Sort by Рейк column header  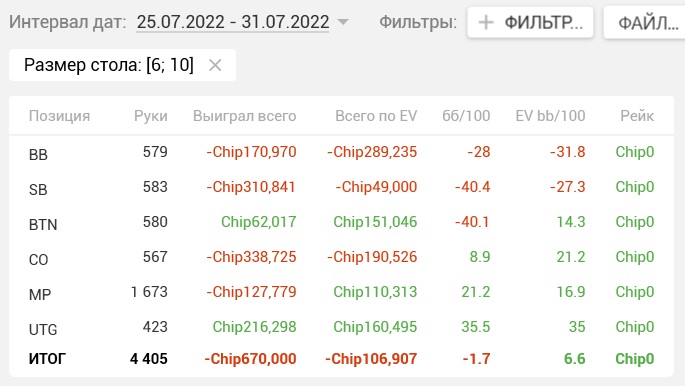pyautogui.click(x=637, y=116)
